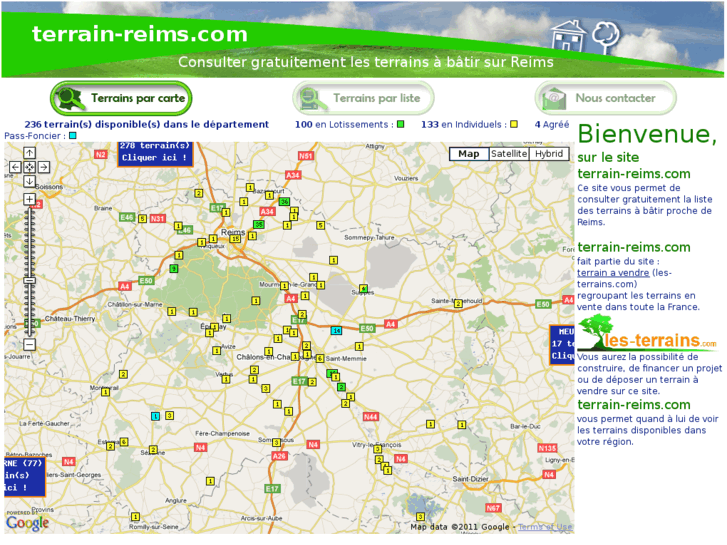Select the green 36 lotissement marker
Image resolution: width=727 pixels, height=545 pixels.
pyautogui.click(x=285, y=202)
